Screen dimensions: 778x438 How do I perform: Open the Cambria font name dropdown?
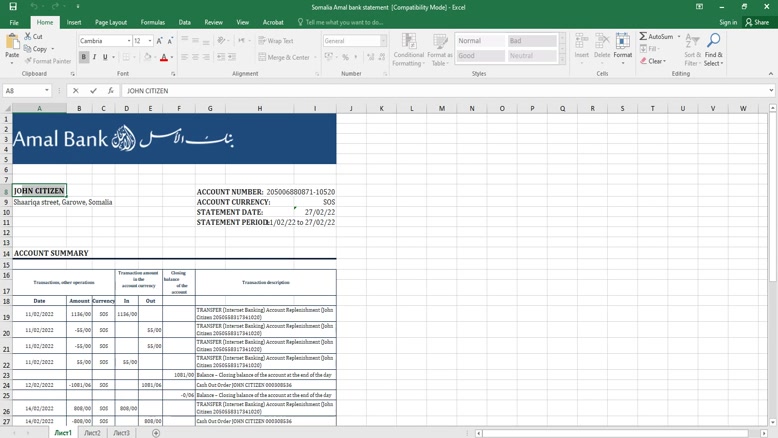coord(129,41)
